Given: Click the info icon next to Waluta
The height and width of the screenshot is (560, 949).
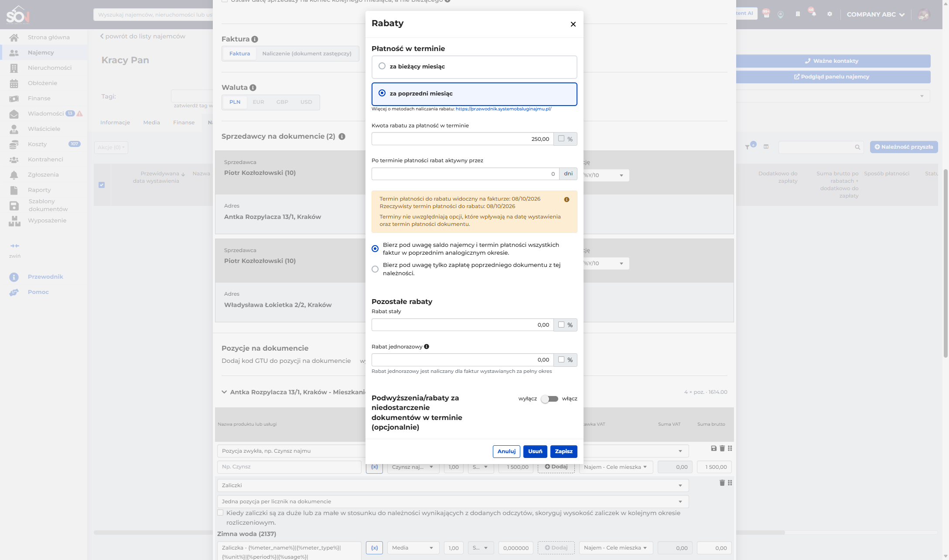Looking at the screenshot, I should (x=253, y=88).
